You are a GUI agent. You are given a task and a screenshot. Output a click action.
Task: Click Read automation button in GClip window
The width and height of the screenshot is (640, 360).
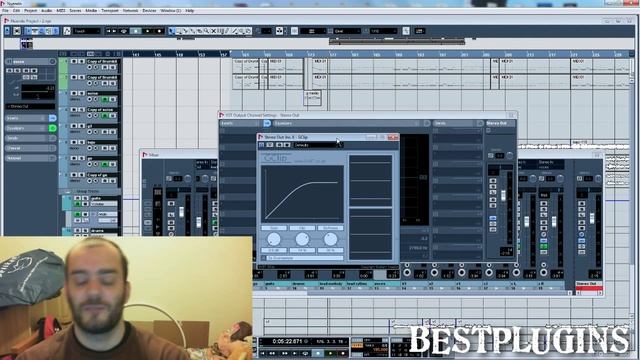click(x=280, y=145)
